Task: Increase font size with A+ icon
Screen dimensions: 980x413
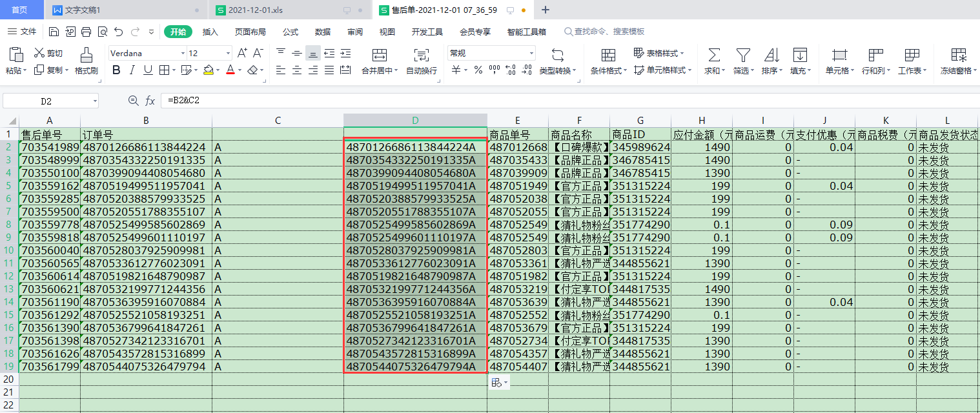Action: 243,53
